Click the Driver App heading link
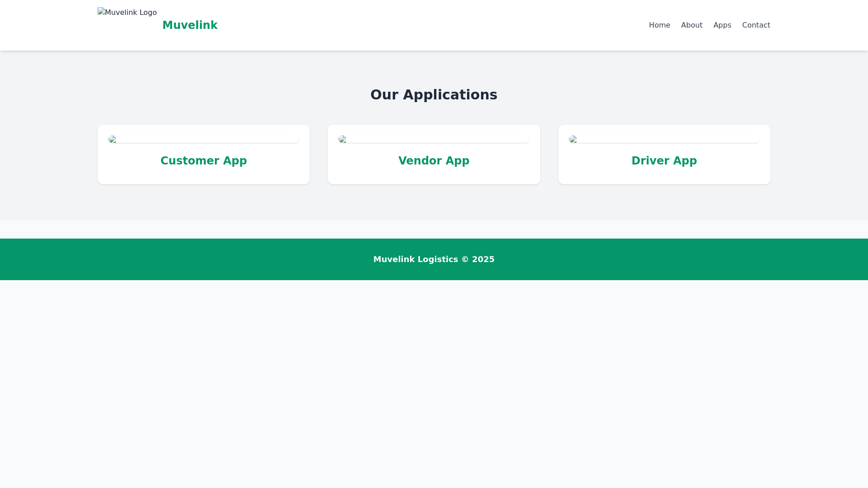This screenshot has width=868, height=488. tap(664, 160)
